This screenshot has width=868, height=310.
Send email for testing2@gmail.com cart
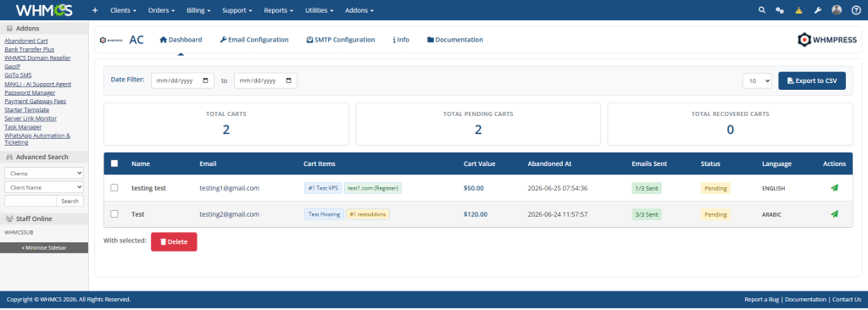tap(834, 213)
